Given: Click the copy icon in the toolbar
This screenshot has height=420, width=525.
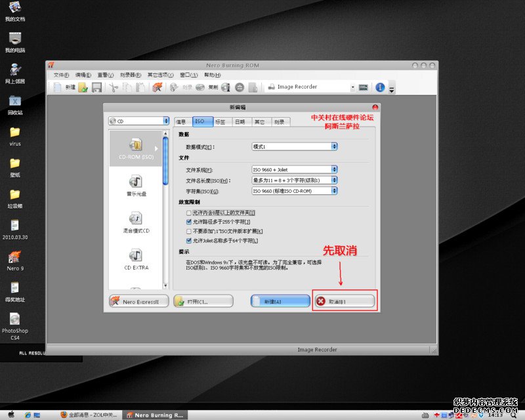Looking at the screenshot, I should (127, 88).
